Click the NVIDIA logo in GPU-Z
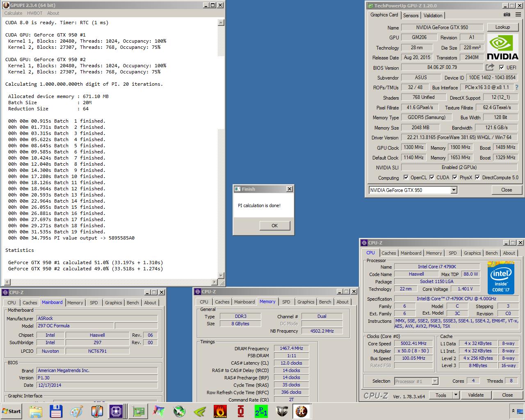525x420 pixels. [502, 48]
